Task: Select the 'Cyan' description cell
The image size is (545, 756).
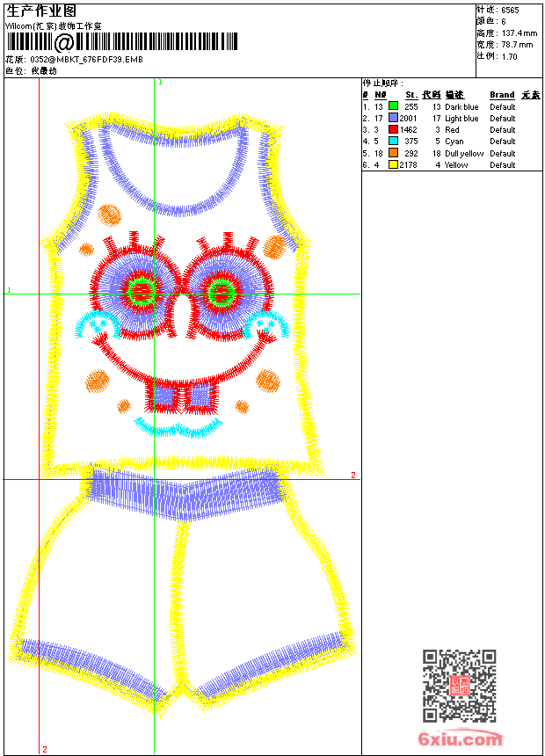Action: coord(454,142)
